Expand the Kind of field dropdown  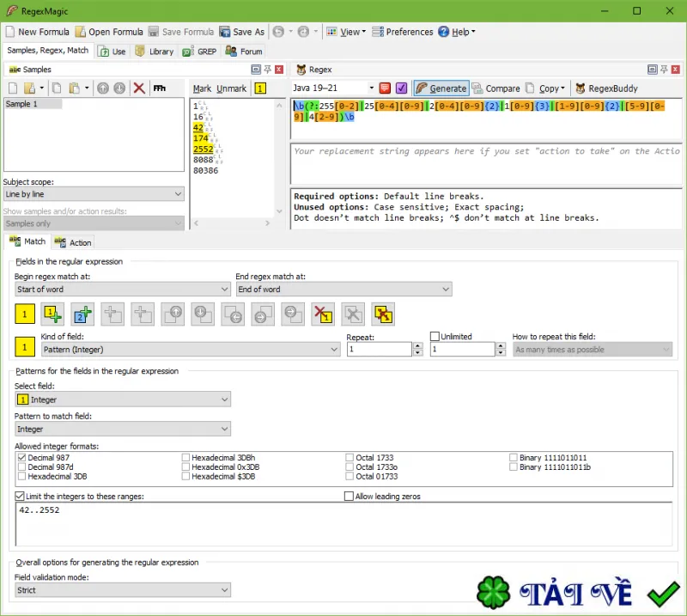pos(191,350)
